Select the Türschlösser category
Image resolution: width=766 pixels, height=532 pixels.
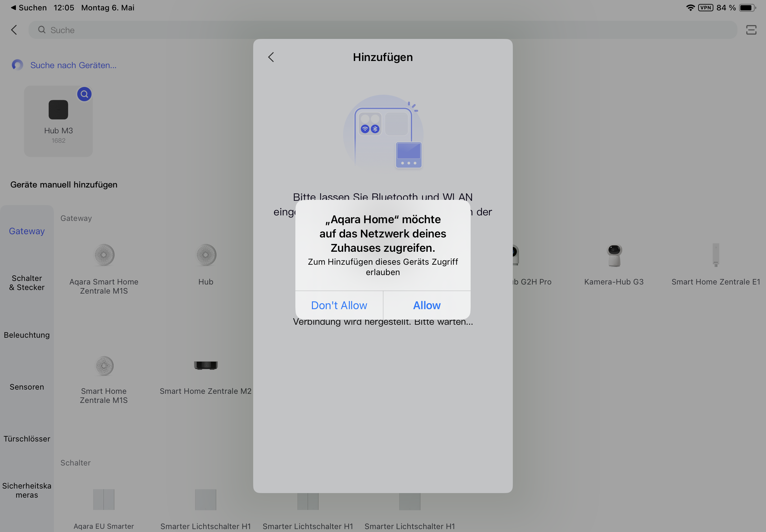coord(27,439)
